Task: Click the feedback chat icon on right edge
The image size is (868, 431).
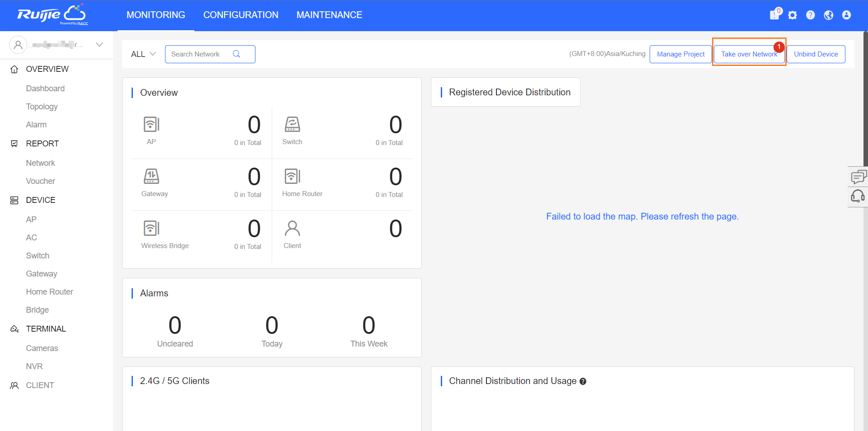Action: (x=858, y=177)
